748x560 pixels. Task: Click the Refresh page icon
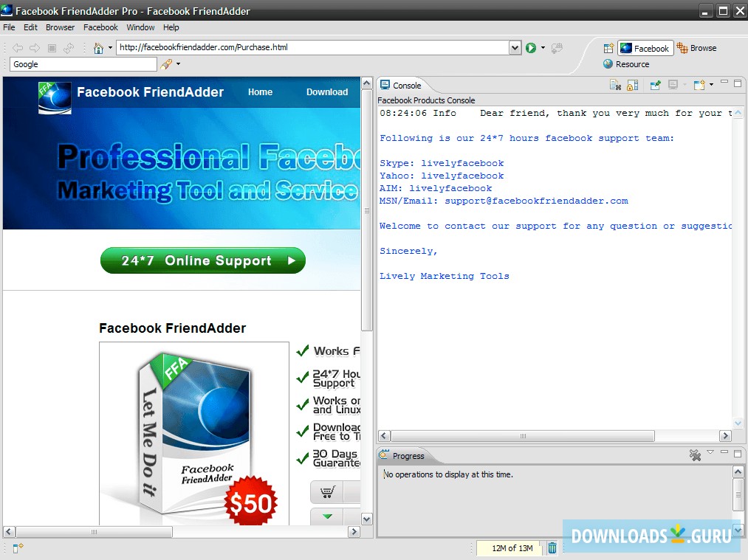tap(69, 48)
